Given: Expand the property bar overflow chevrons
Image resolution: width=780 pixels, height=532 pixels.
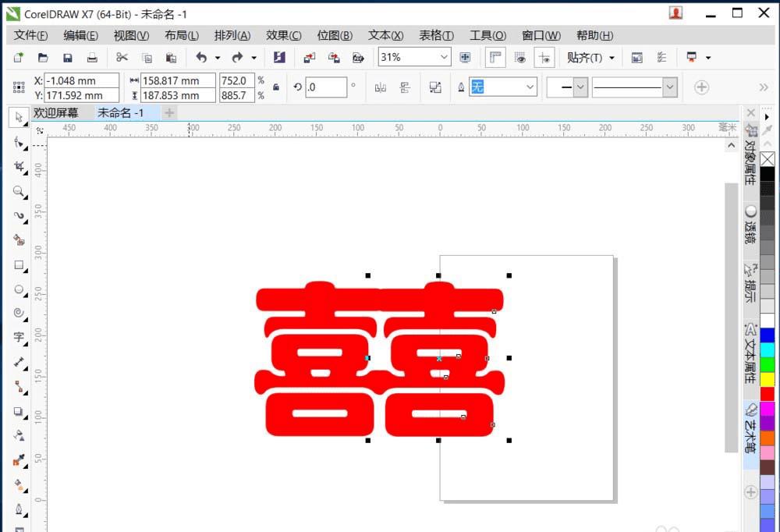Looking at the screenshot, I should pos(764,87).
